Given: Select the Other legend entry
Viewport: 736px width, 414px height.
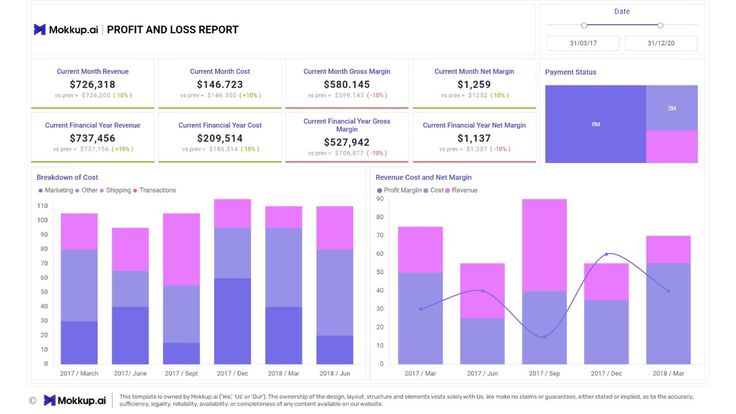Looking at the screenshot, I should click(x=86, y=190).
